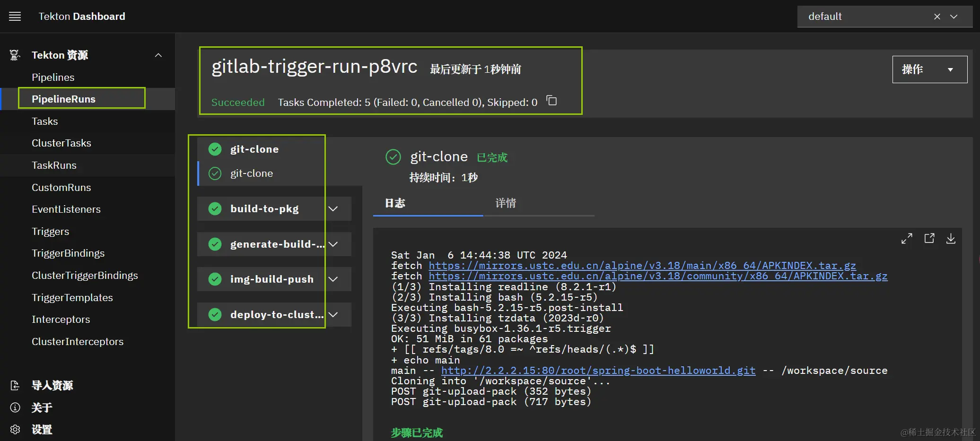The height and width of the screenshot is (441, 980).
Task: Download the git-clone logs
Action: pyautogui.click(x=951, y=239)
